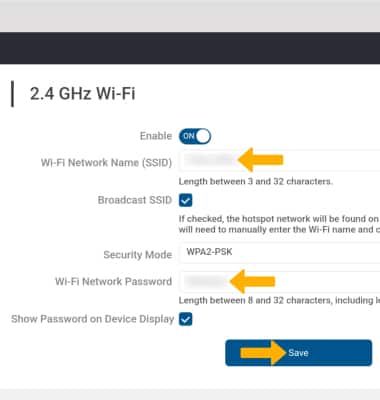Click the Wi-Fi Network Name (SSID) label
The width and height of the screenshot is (380, 400).
pos(106,163)
